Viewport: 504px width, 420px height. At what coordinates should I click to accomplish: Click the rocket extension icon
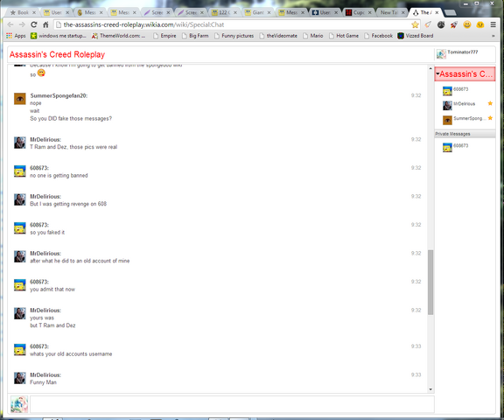coord(454,24)
